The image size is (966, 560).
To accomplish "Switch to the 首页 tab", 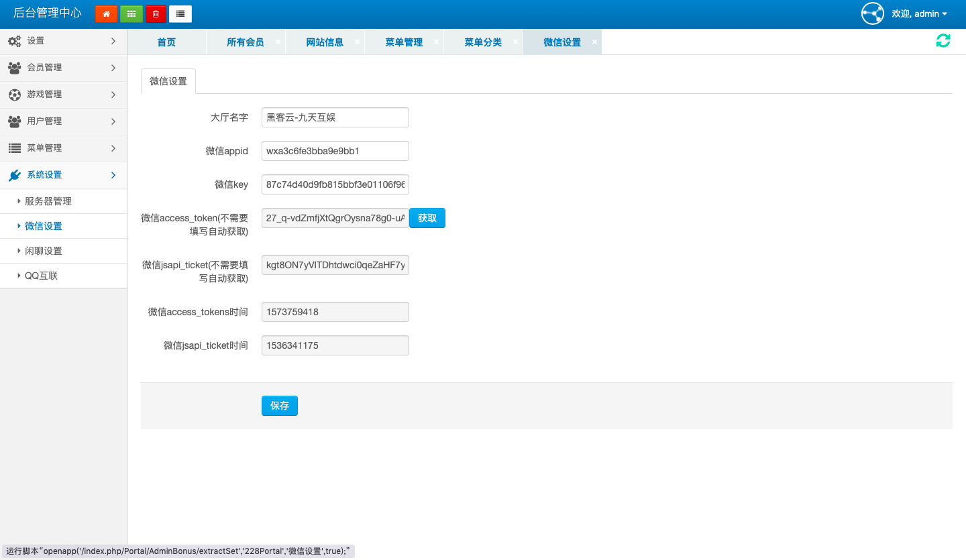I will [166, 42].
